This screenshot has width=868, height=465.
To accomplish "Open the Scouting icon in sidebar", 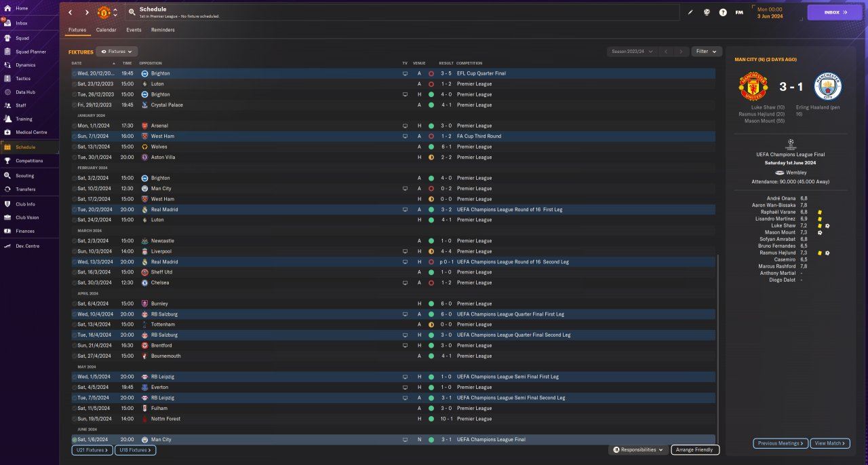I will coord(7,176).
